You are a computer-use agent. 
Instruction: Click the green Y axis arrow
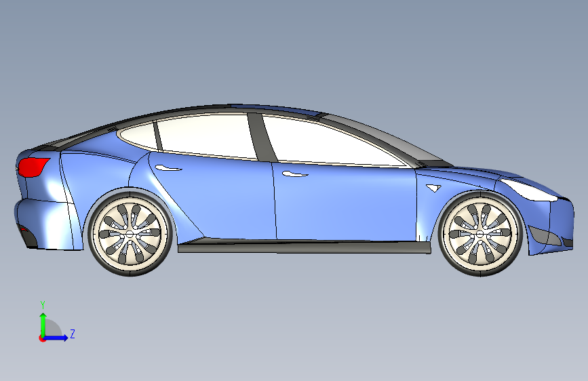pyautogui.click(x=43, y=325)
